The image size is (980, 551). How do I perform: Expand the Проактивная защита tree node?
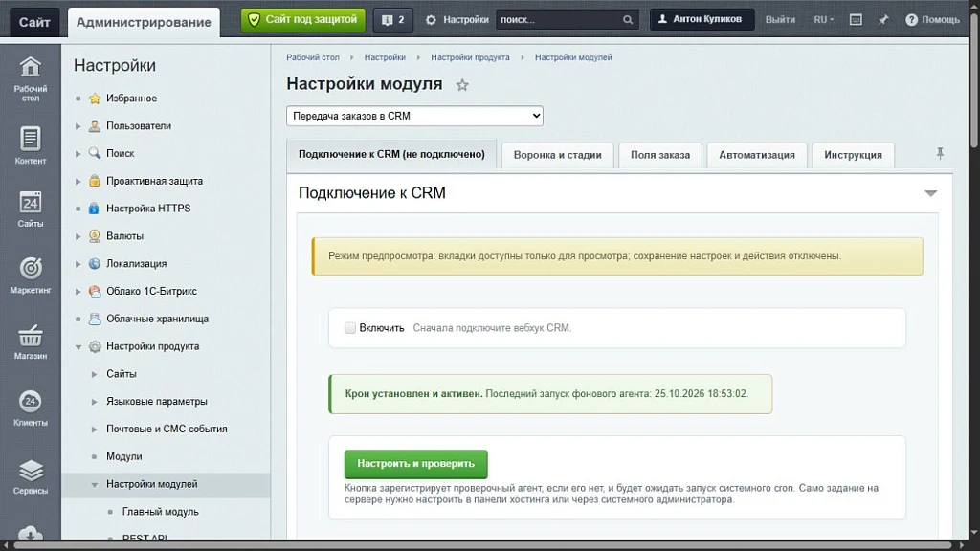pyautogui.click(x=78, y=181)
